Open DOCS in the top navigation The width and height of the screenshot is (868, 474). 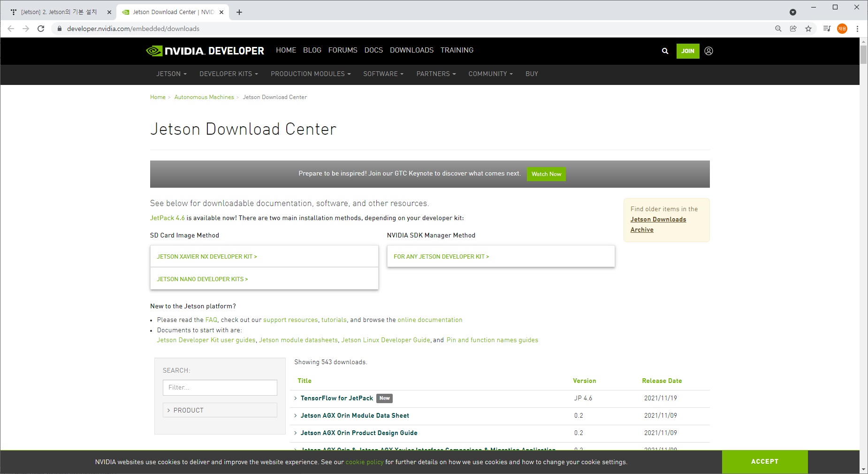tap(373, 50)
